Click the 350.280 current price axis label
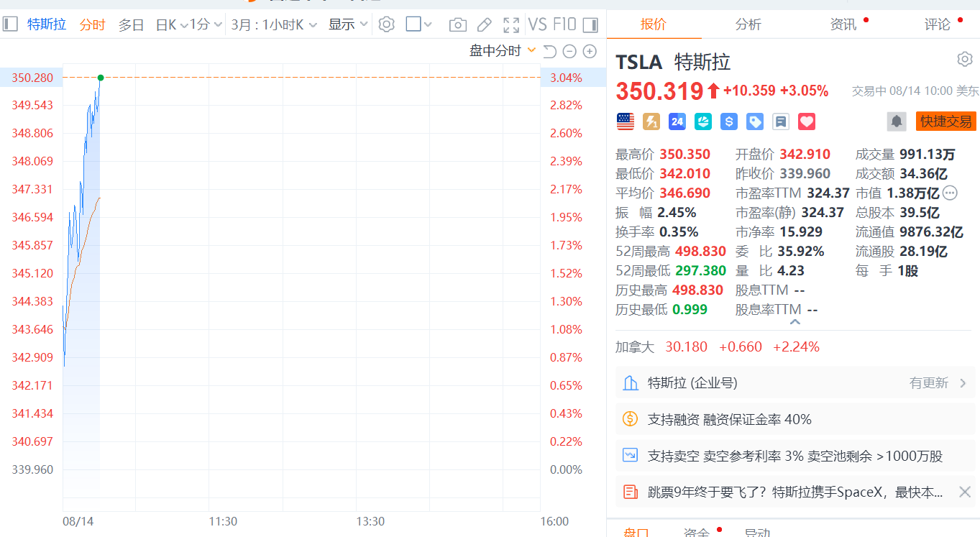Viewport: 980px width, 537px height. click(32, 78)
